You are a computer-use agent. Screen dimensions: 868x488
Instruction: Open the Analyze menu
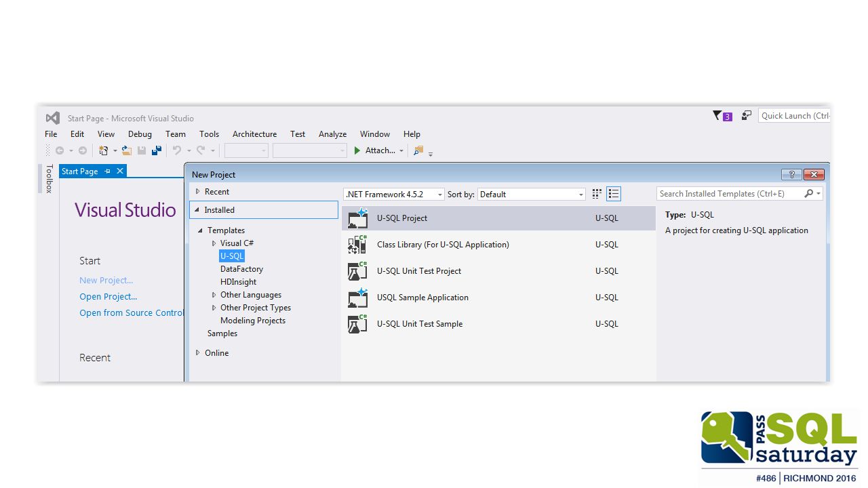(x=332, y=134)
